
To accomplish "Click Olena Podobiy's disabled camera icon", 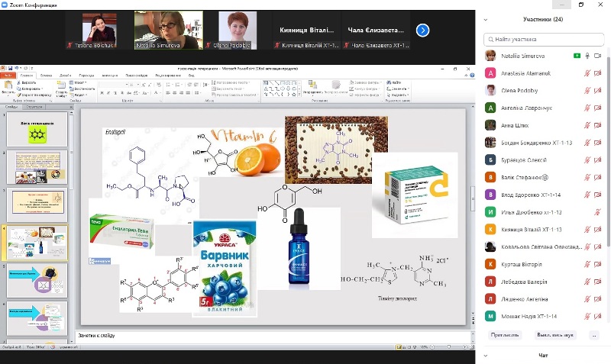I will tap(597, 90).
